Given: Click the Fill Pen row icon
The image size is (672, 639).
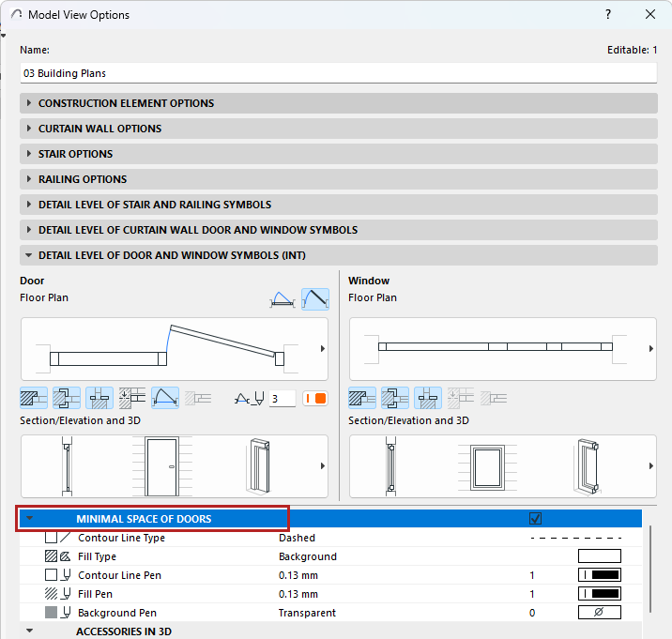Looking at the screenshot, I should [57, 594].
